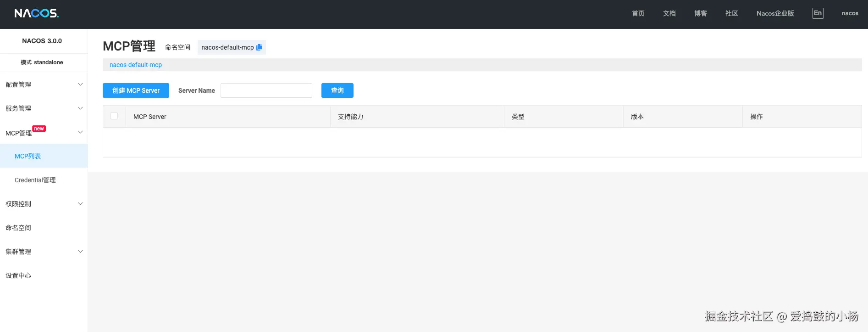Click the NACOS 3.0.0 version label
Image resolution: width=868 pixels, height=332 pixels.
pyautogui.click(x=42, y=41)
